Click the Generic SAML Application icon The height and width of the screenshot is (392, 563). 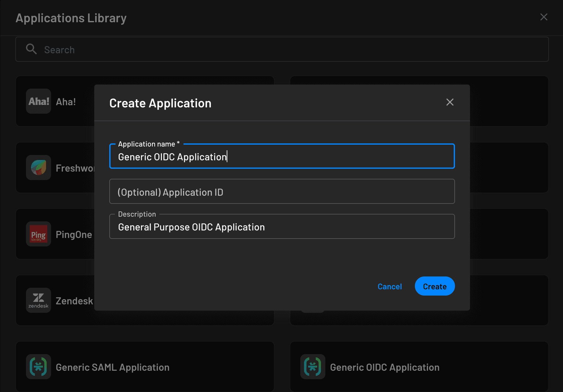pos(38,367)
